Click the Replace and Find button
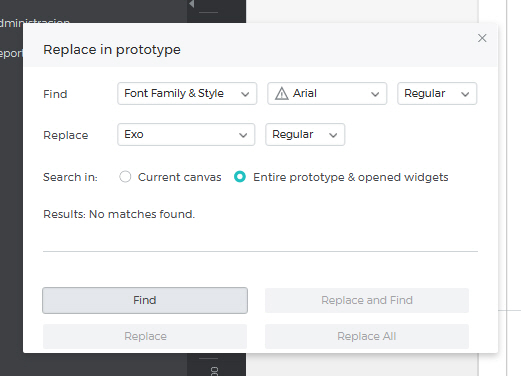Image resolution: width=521 pixels, height=376 pixels. [367, 300]
